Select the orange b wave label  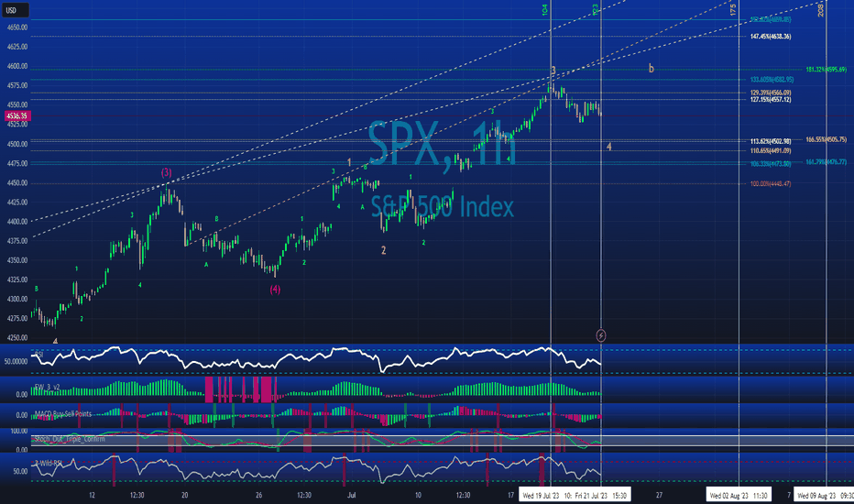[x=651, y=69]
